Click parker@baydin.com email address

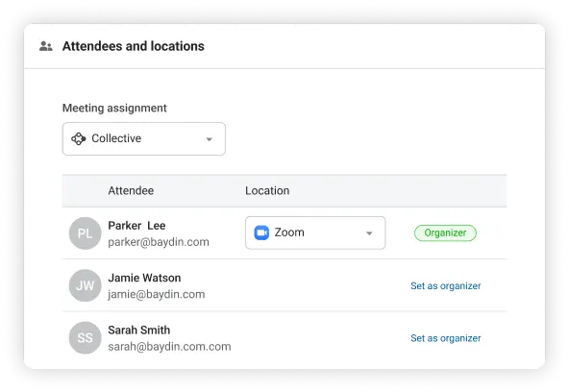(159, 242)
